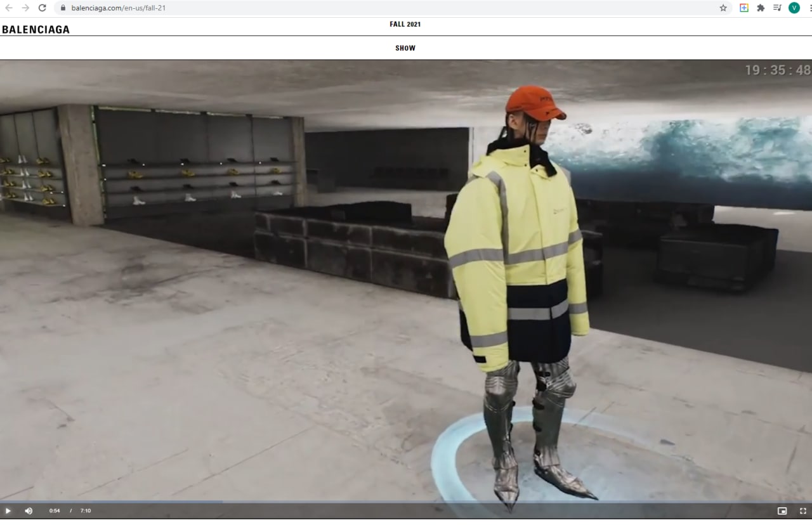Click the address bar URL field

tap(393, 8)
